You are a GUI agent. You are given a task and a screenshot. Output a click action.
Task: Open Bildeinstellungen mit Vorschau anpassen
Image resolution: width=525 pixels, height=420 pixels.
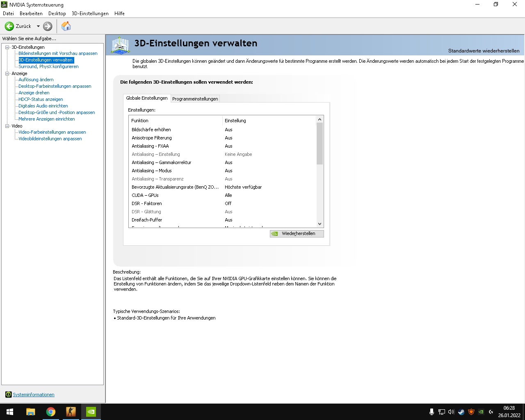point(58,53)
